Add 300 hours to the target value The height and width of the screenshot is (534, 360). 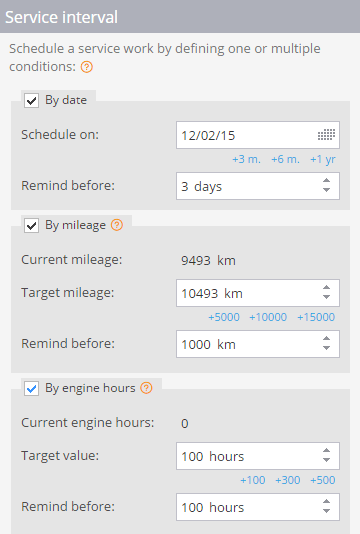tap(288, 480)
